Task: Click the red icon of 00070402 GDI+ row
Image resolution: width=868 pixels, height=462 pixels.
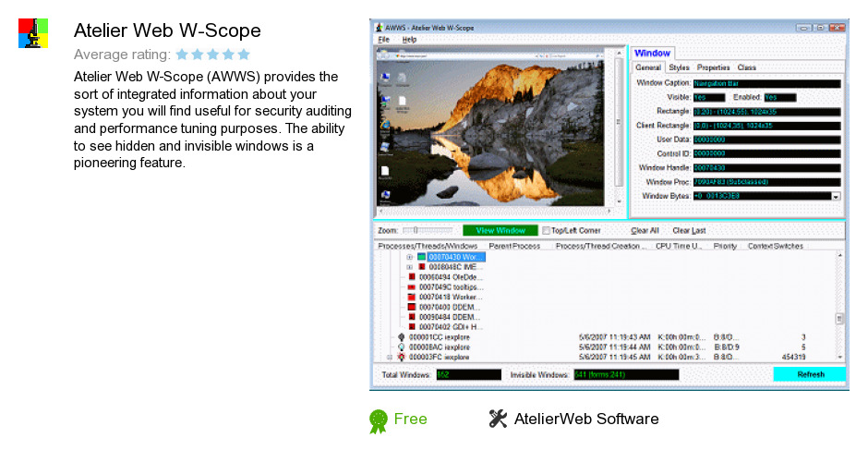Action: pos(412,327)
